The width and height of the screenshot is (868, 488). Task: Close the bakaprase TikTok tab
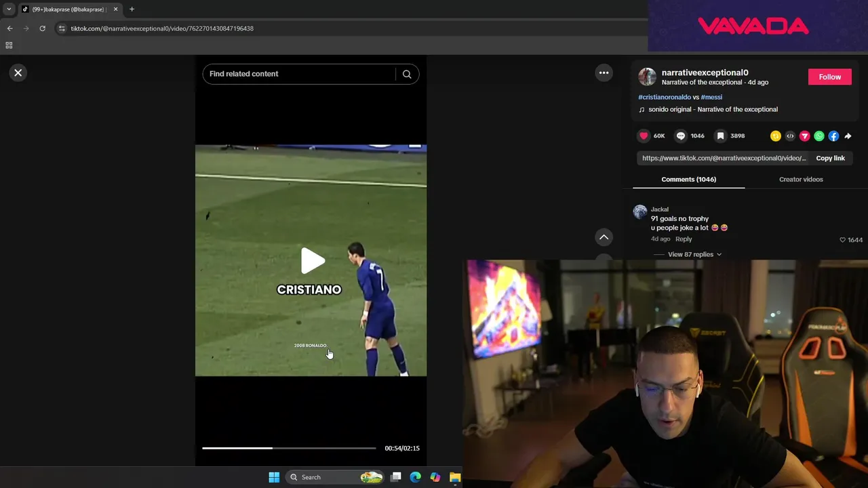pos(115,9)
